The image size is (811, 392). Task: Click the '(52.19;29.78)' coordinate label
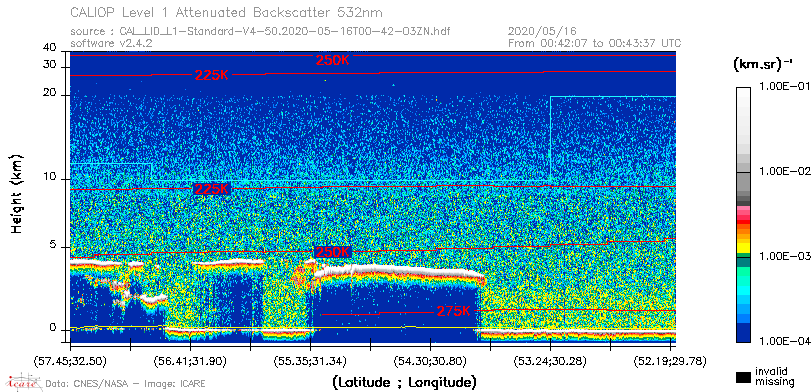pos(670,360)
